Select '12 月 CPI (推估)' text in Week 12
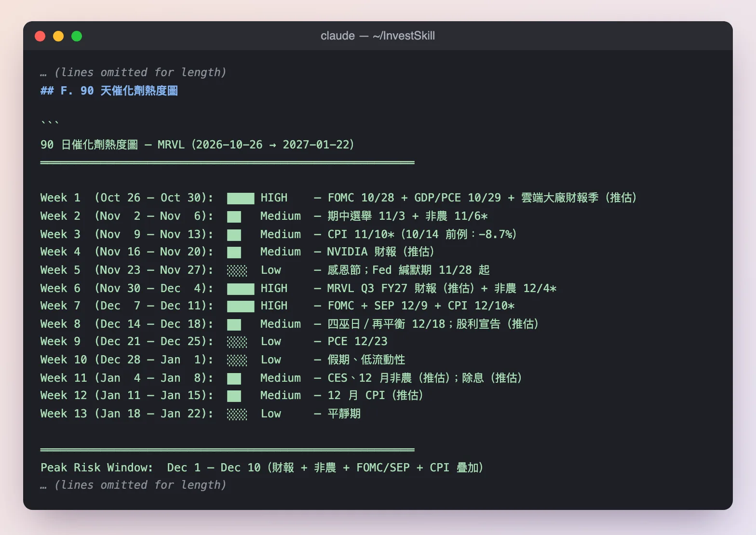The width and height of the screenshot is (756, 535). (x=376, y=395)
